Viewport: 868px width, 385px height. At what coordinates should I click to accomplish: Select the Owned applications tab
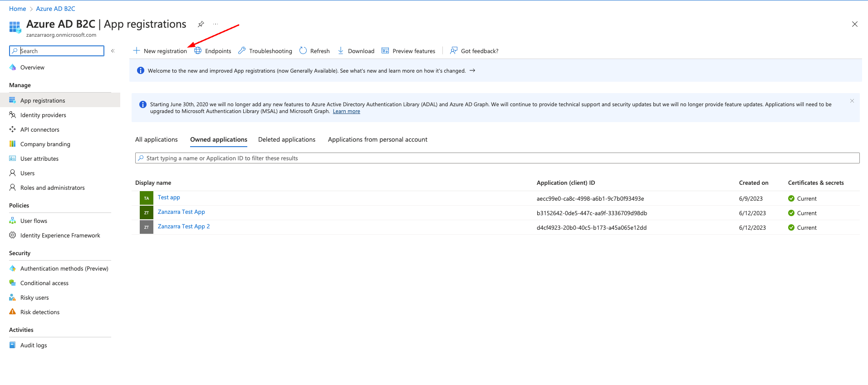(219, 139)
